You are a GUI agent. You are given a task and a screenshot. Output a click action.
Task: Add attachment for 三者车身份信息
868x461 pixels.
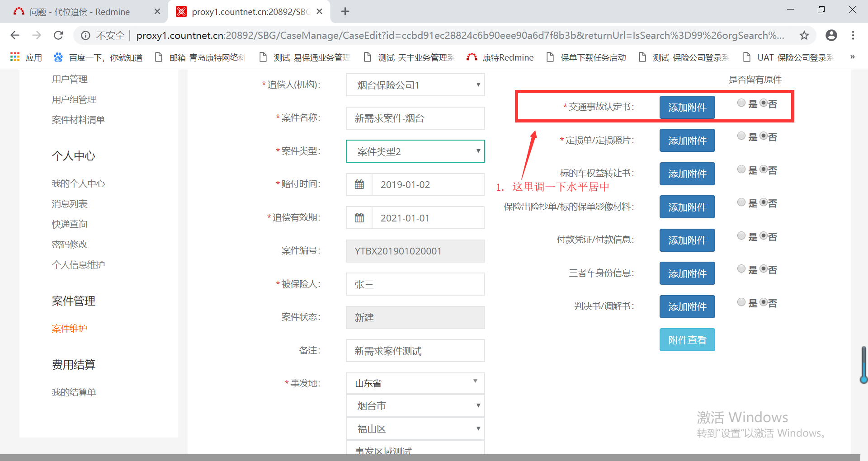687,273
